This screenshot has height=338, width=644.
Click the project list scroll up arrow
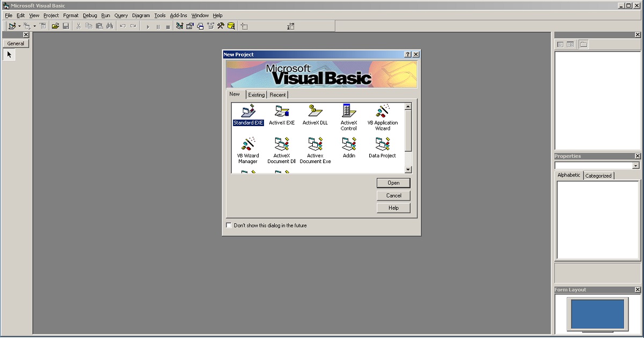point(408,106)
